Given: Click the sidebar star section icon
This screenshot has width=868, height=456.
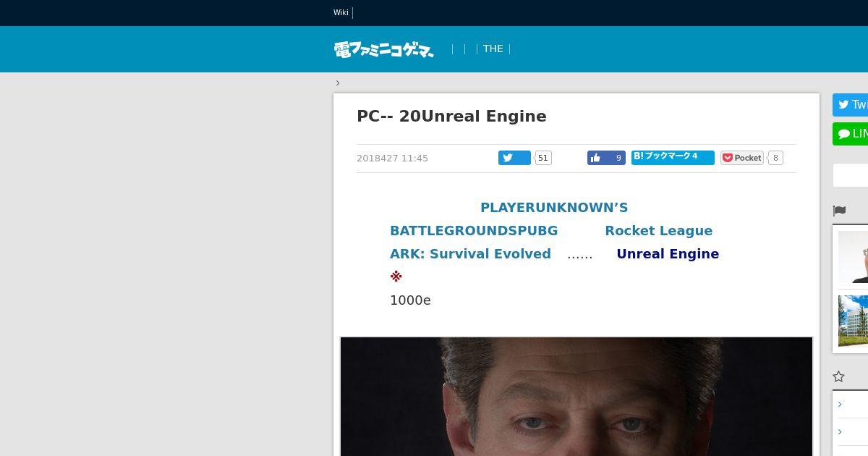Looking at the screenshot, I should [838, 376].
